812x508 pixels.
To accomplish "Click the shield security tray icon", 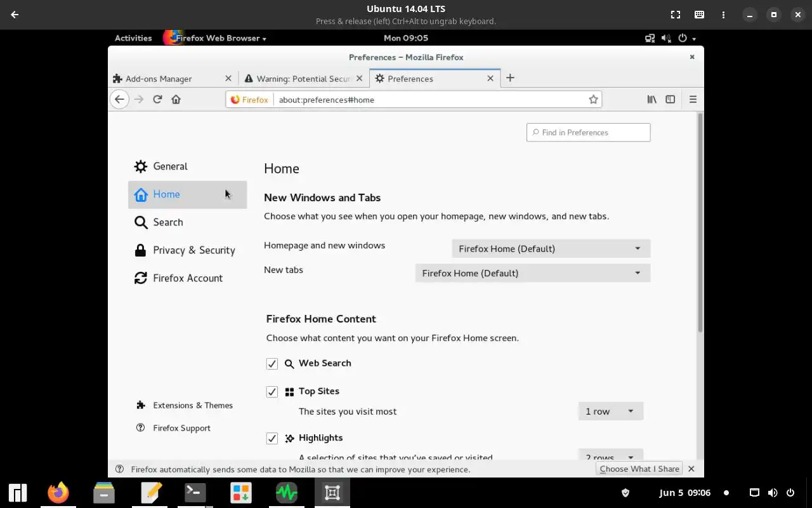I will coord(625,493).
